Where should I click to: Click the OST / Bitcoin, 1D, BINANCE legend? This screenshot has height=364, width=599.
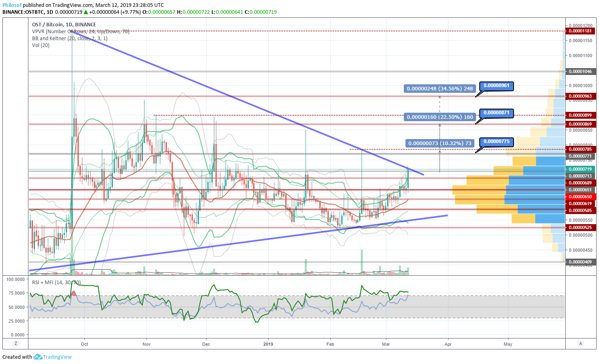tap(64, 25)
